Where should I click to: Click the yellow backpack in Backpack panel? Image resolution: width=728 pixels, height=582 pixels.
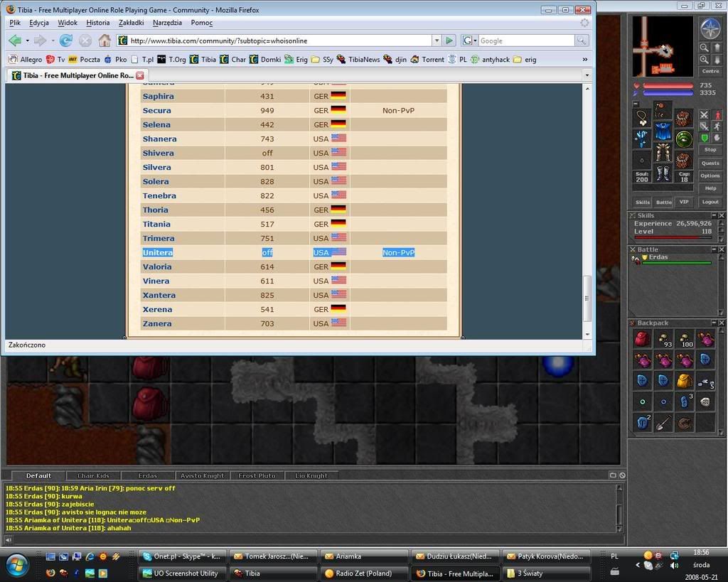click(685, 381)
